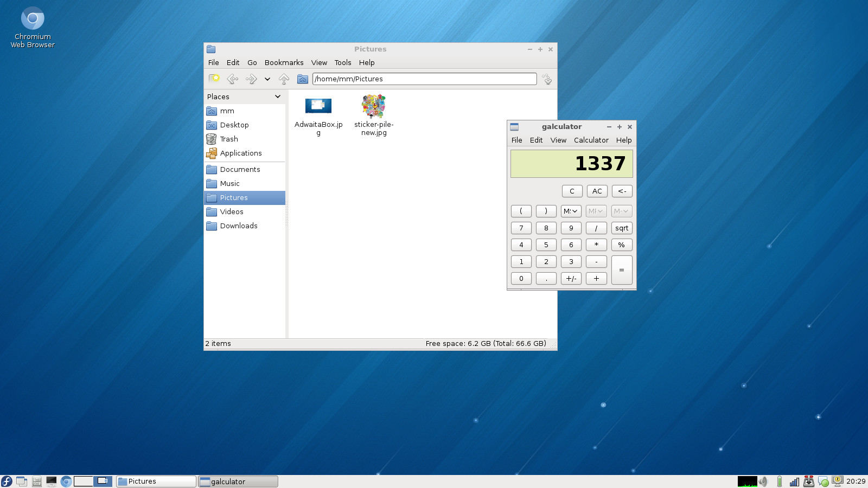This screenshot has height=488, width=868.
Task: Click the 9 digit button
Action: (571, 228)
